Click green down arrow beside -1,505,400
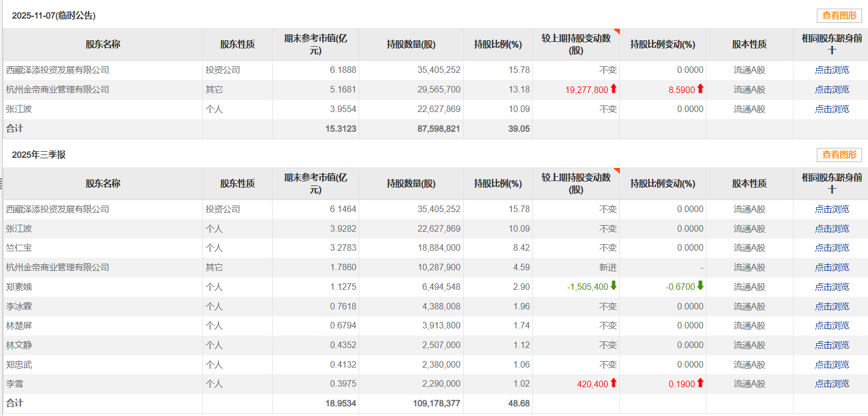868x416 pixels. [613, 285]
